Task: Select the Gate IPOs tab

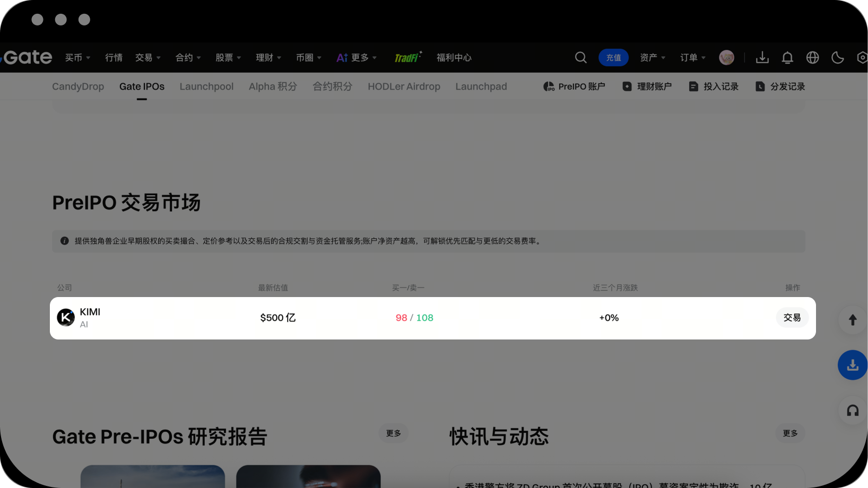Action: (x=142, y=86)
